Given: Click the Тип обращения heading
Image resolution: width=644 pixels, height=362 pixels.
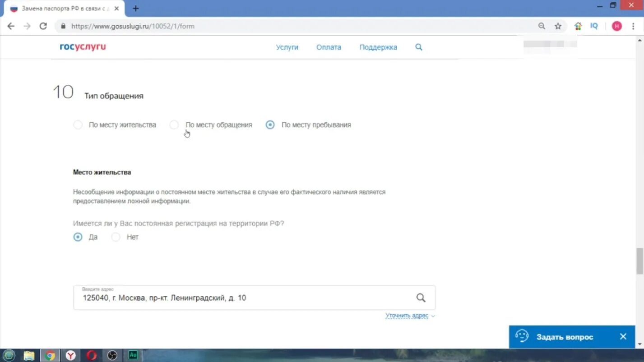Looking at the screenshot, I should 114,96.
